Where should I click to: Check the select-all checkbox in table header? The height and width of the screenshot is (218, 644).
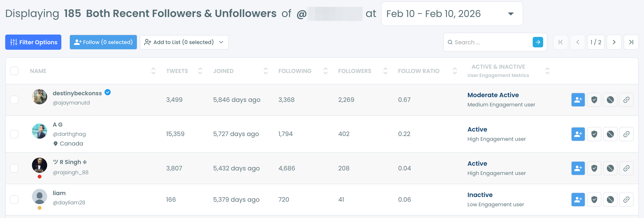[14, 71]
